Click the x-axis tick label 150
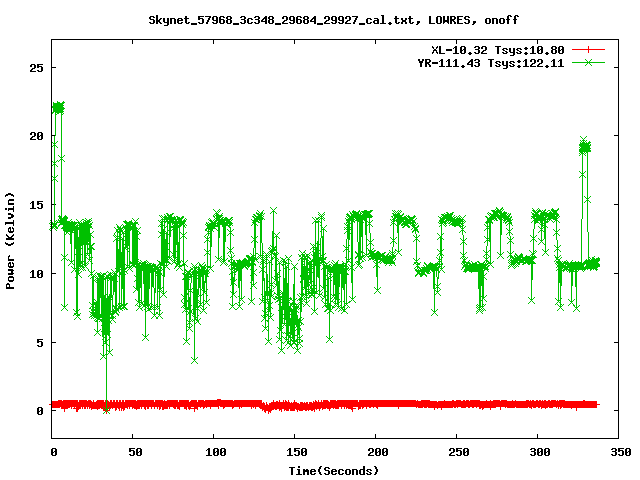The height and width of the screenshot is (480, 640). point(296,452)
